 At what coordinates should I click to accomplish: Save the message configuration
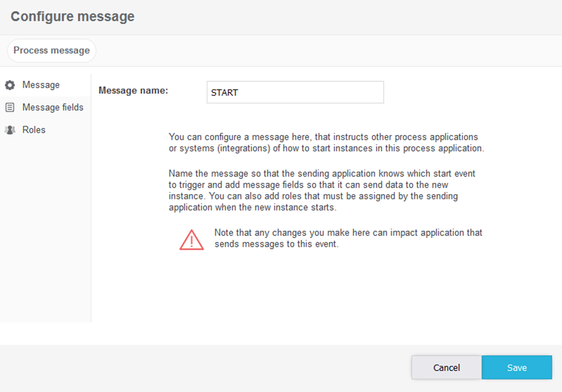pos(517,367)
